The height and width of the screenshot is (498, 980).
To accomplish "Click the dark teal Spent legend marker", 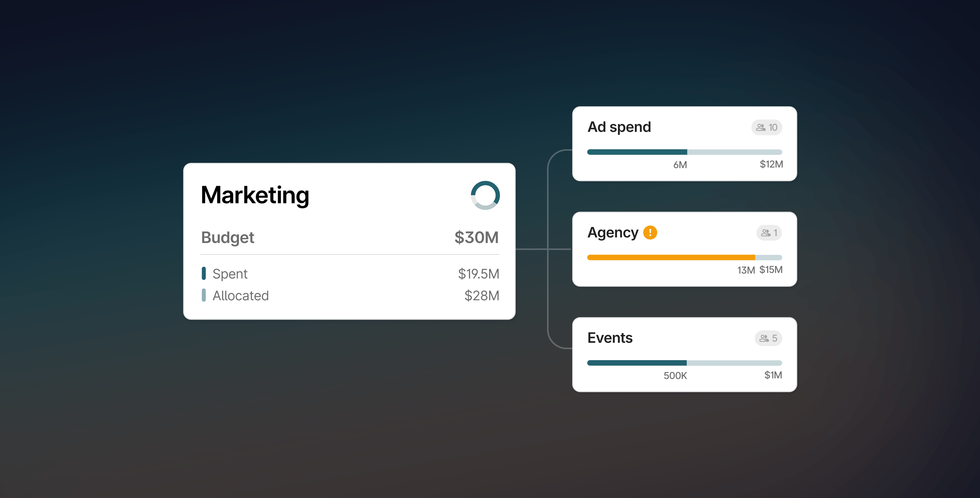I will [204, 273].
